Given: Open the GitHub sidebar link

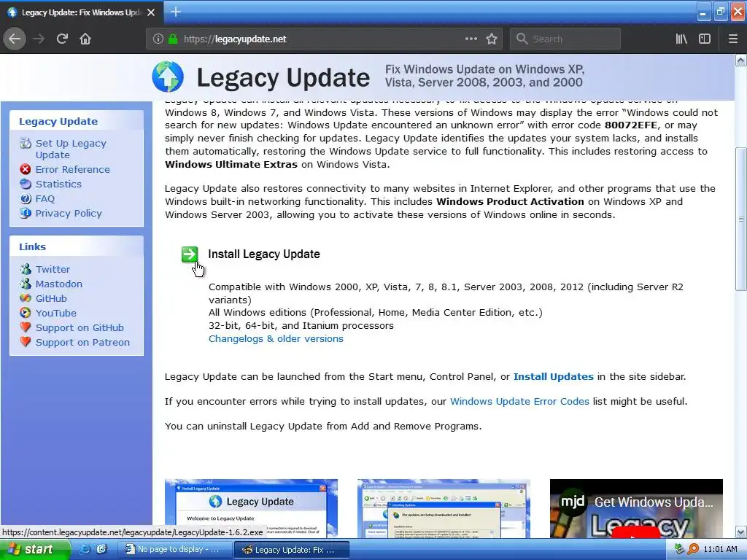Looking at the screenshot, I should 51,299.
